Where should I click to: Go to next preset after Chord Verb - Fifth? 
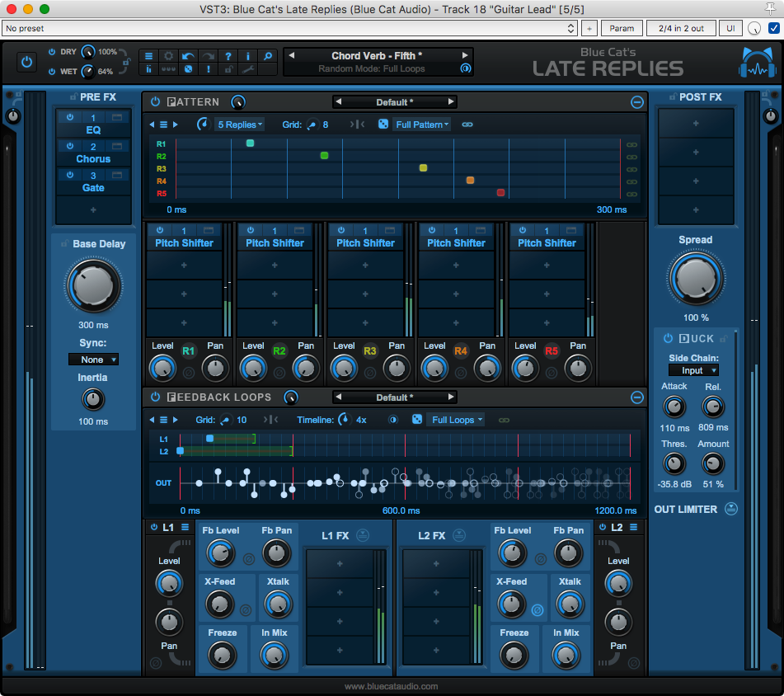(465, 56)
